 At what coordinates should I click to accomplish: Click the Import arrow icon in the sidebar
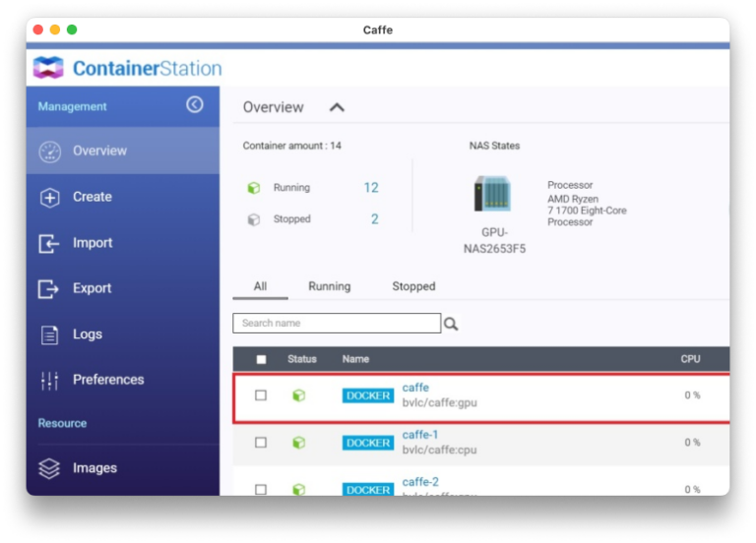click(x=48, y=243)
